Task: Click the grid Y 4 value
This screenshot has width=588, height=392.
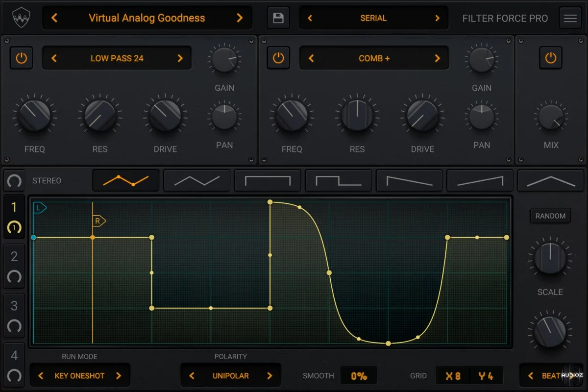Action: (x=486, y=376)
